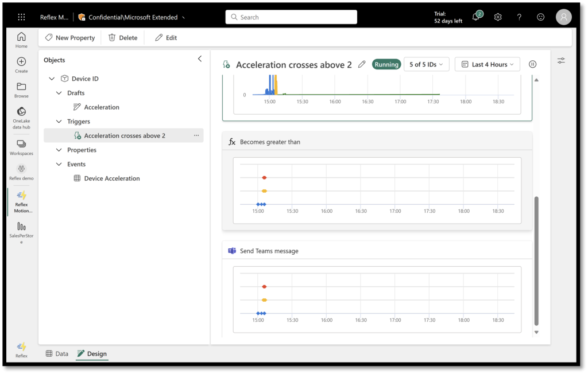Image resolution: width=588 pixels, height=374 pixels.
Task: Click the Delete button
Action: 123,38
